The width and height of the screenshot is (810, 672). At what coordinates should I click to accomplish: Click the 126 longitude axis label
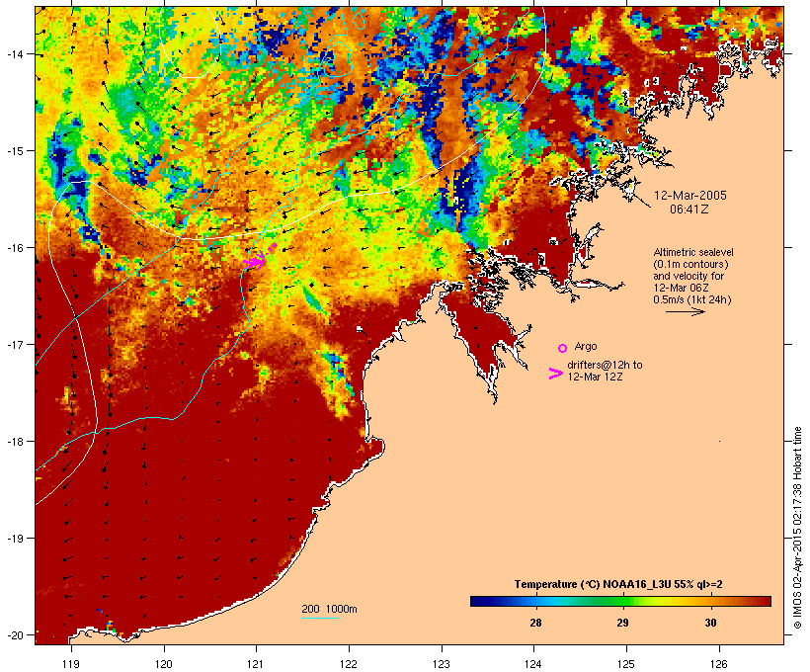point(719,664)
